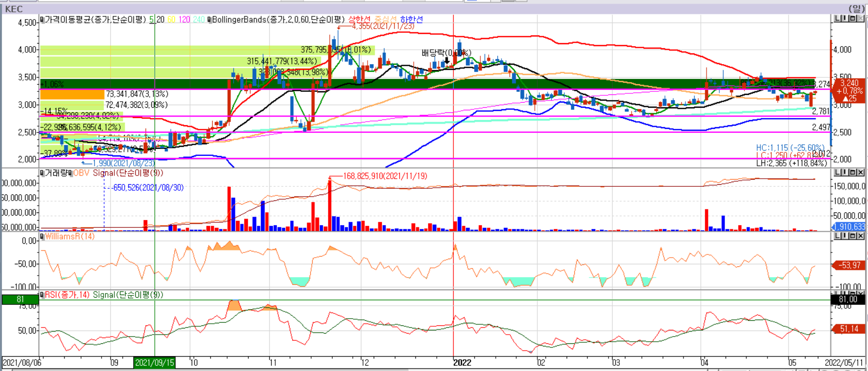Viewport: 868px width, 371px height.
Task: Select the 가격이동평균(종가,단순이평) indicator label
Action: click(x=95, y=19)
